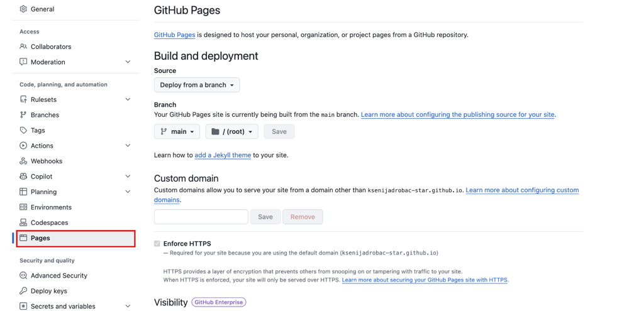
Task: Click the General gear icon
Action: coord(23,9)
